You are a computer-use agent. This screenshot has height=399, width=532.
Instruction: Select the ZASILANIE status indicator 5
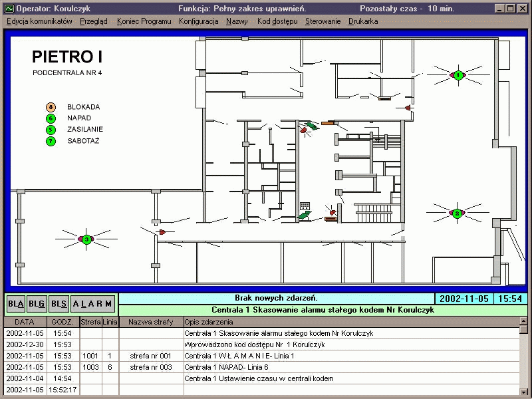[x=51, y=130]
